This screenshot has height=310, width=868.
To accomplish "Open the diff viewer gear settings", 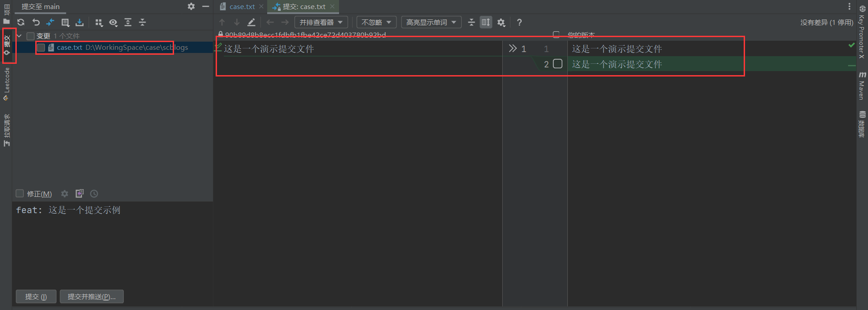I will click(x=501, y=22).
